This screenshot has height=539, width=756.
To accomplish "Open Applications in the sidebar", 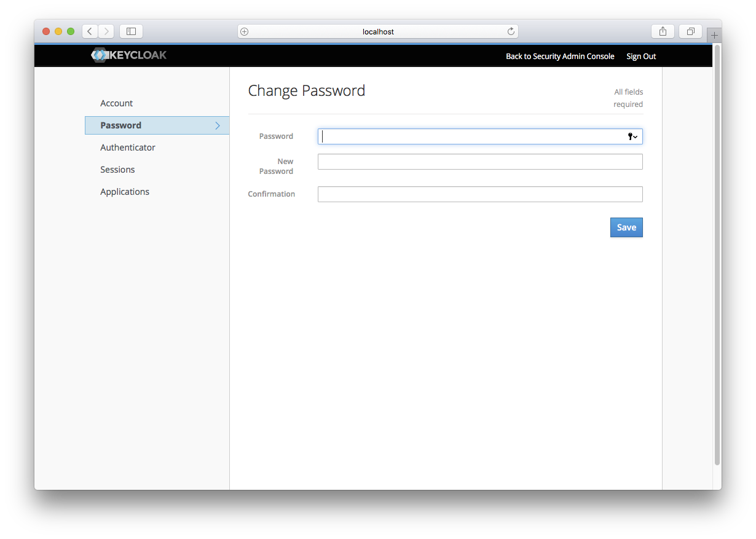I will pyautogui.click(x=125, y=192).
